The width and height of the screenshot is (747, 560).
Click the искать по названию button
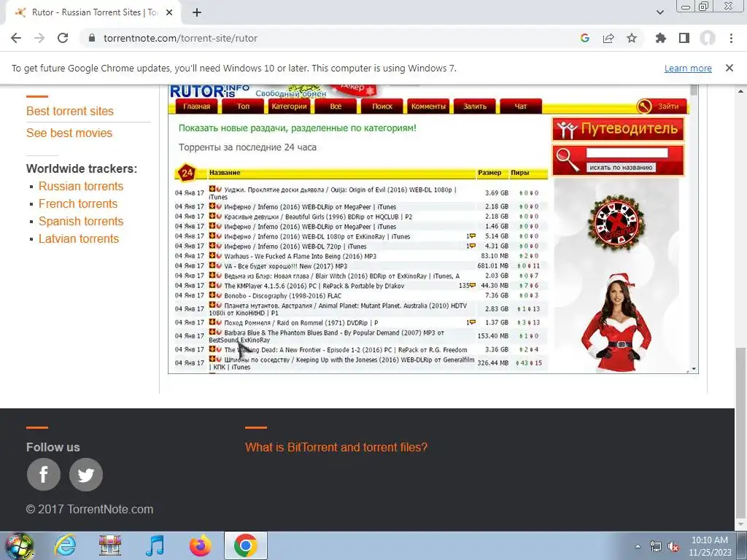[x=621, y=168]
